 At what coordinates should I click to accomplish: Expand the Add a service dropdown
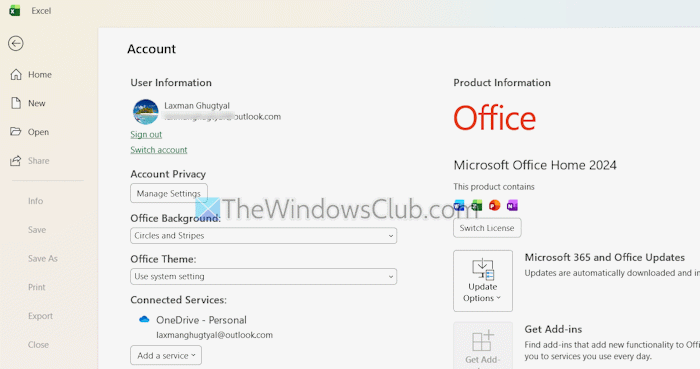coord(166,356)
